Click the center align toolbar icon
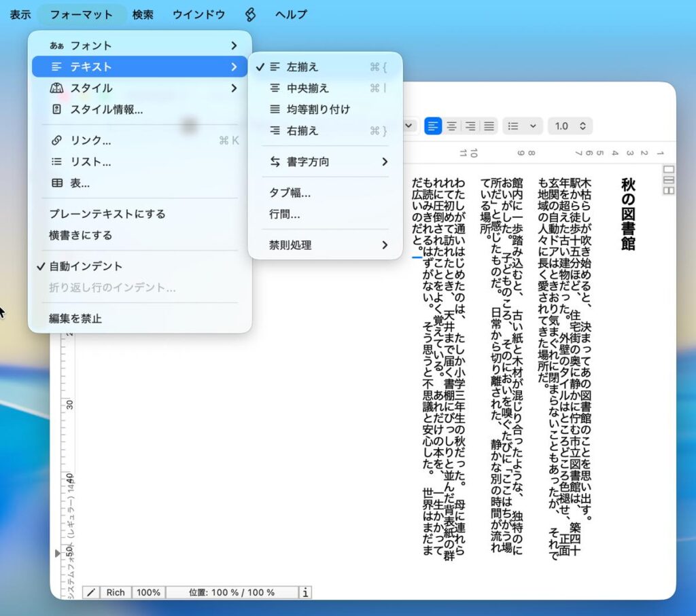696x616 pixels. tap(451, 126)
